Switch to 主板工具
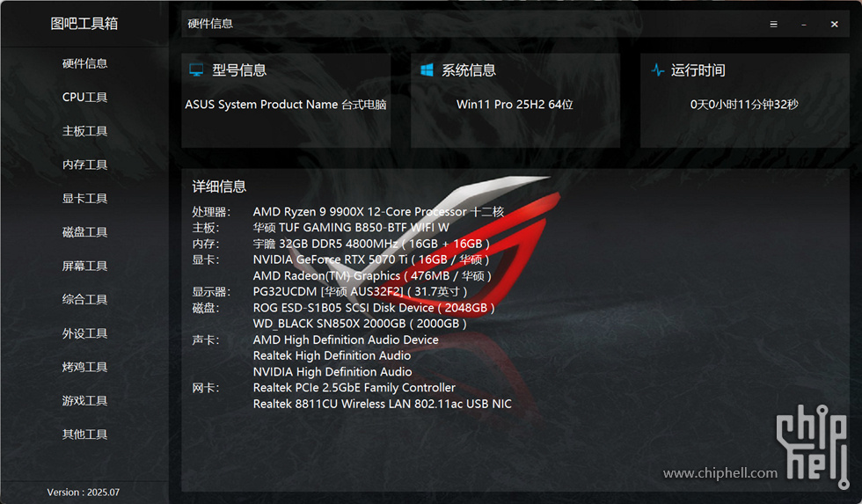The image size is (862, 504). [x=84, y=131]
